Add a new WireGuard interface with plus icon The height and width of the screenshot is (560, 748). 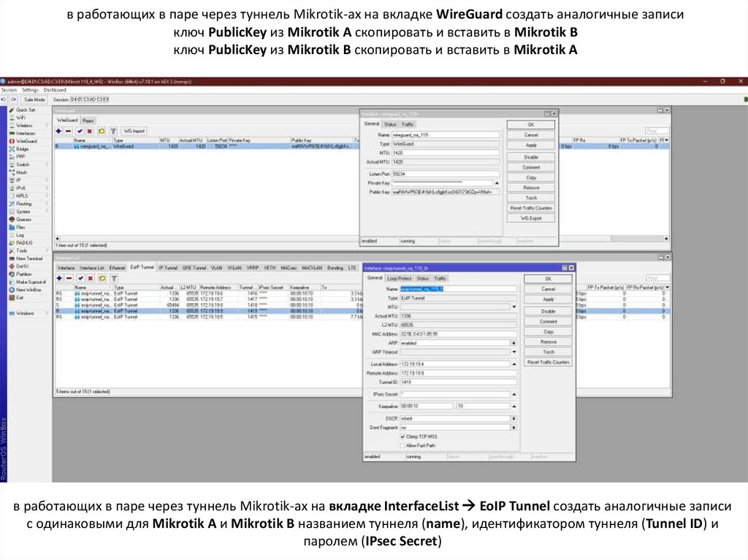tap(58, 131)
